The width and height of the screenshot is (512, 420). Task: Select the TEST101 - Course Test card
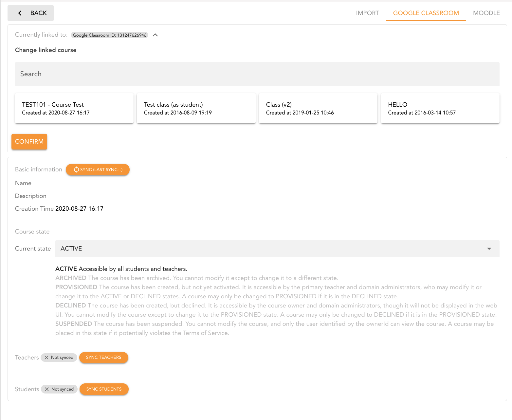pos(74,108)
